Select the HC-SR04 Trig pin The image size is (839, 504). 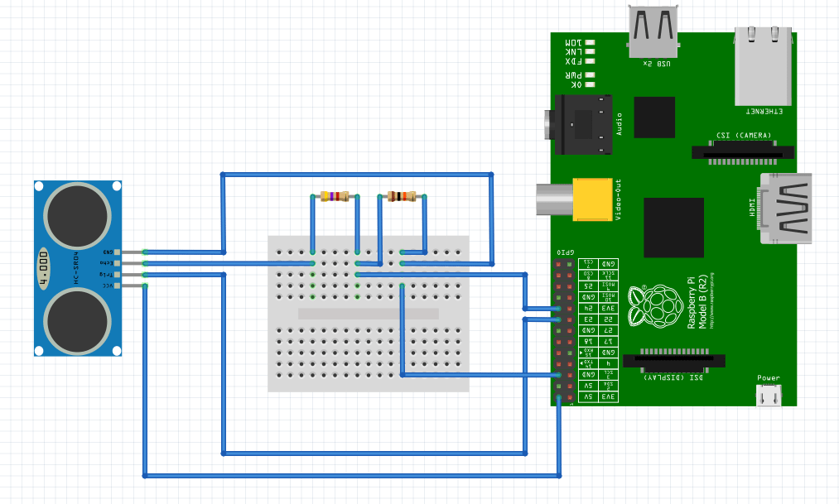[117, 274]
